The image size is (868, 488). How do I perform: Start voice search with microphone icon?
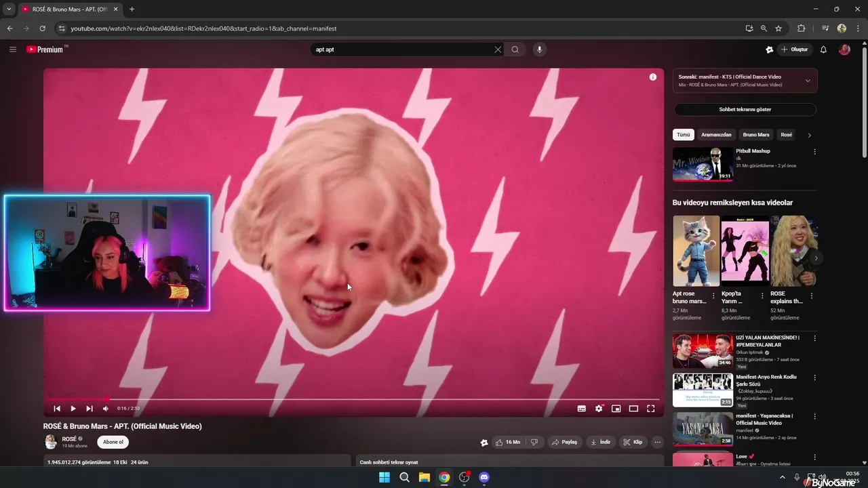point(540,49)
